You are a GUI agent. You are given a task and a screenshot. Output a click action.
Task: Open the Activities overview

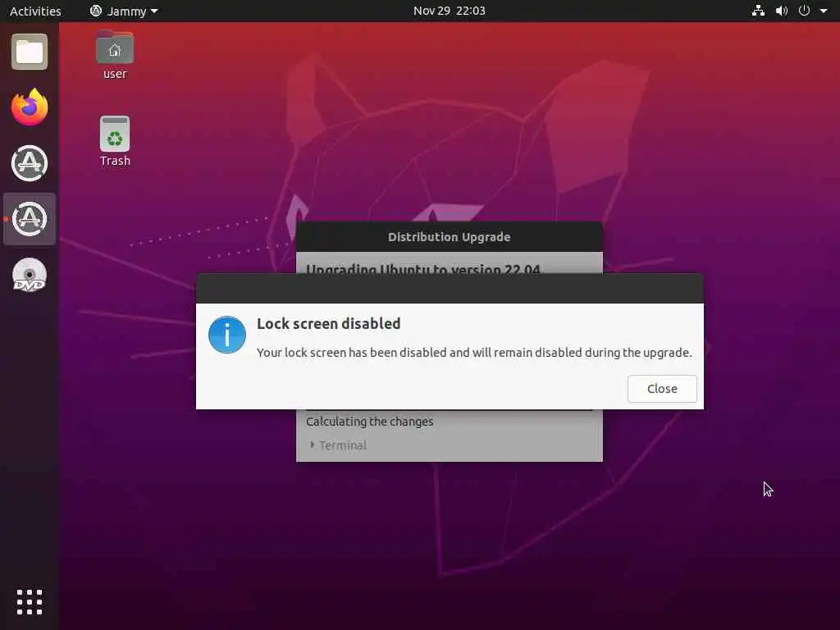click(x=35, y=11)
